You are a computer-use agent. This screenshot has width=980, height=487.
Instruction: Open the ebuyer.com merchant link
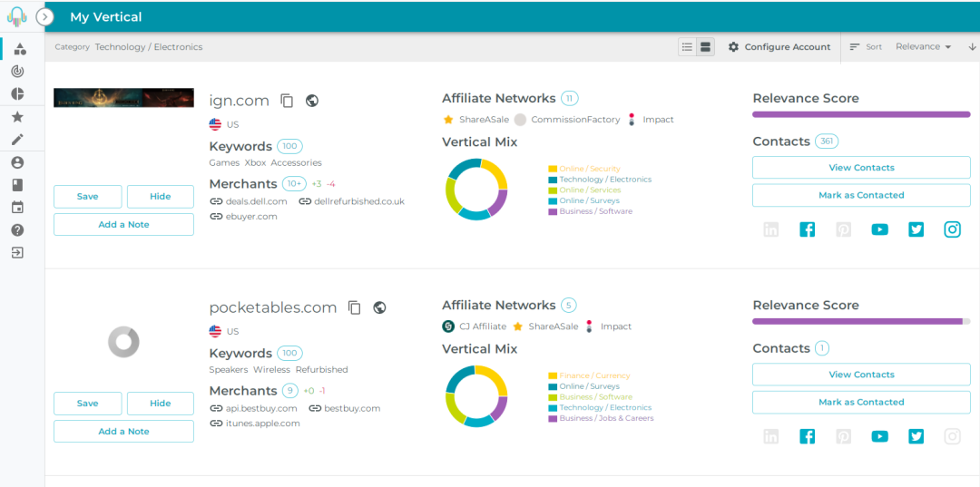pyautogui.click(x=243, y=216)
